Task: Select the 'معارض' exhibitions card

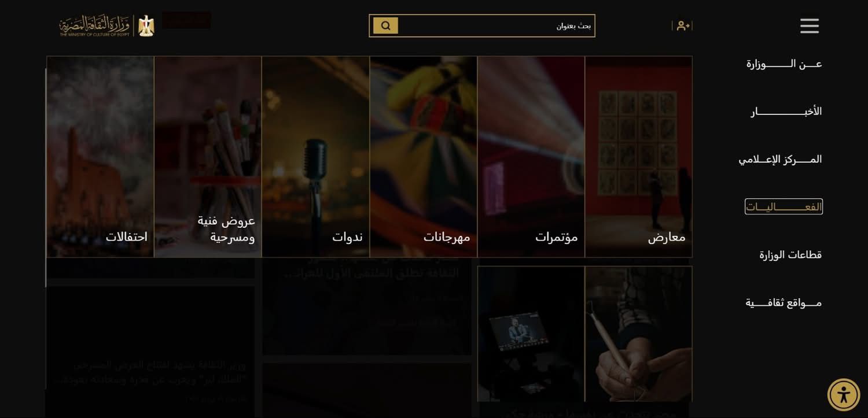Action: point(638,157)
